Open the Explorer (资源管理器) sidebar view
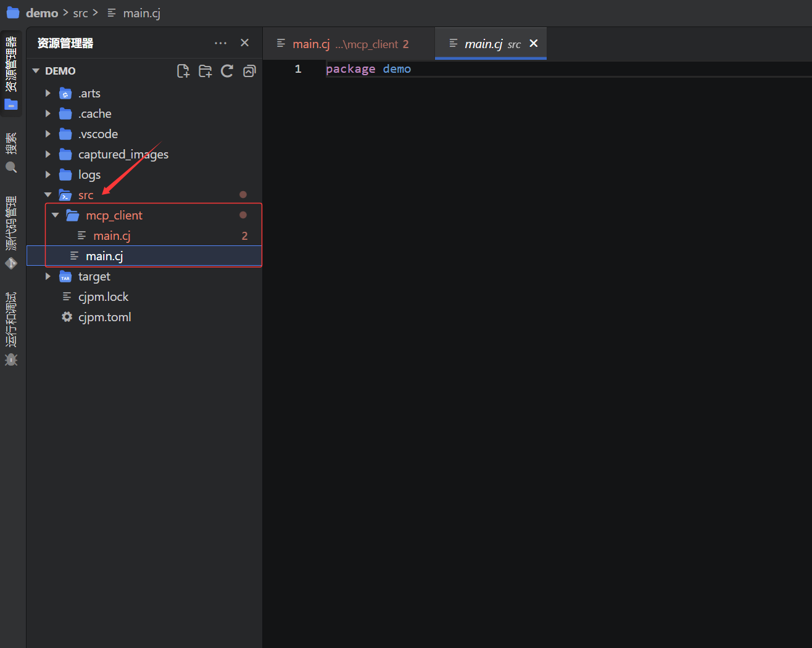This screenshot has height=648, width=812. 11,73
